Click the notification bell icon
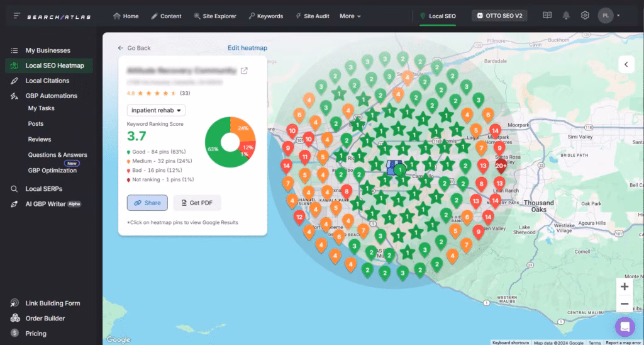644x345 pixels. pyautogui.click(x=566, y=16)
